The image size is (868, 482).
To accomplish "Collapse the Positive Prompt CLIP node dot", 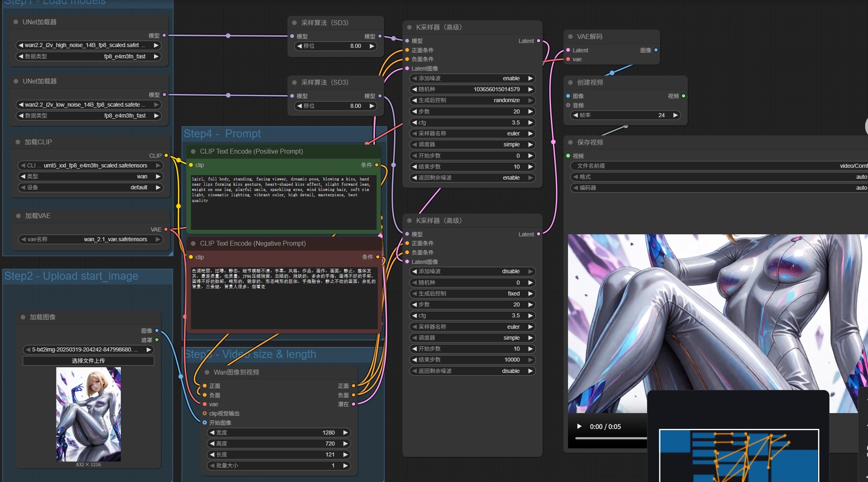I will tap(193, 151).
